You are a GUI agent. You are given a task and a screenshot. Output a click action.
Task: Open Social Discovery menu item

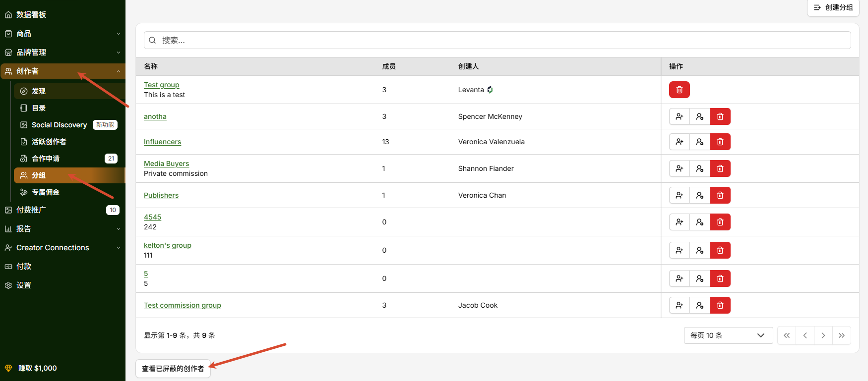[x=69, y=125]
